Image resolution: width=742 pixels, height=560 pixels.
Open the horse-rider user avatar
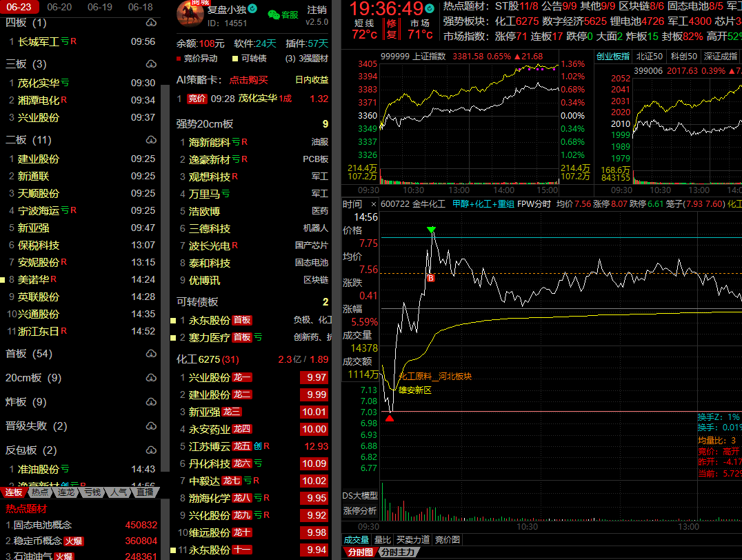click(x=190, y=14)
